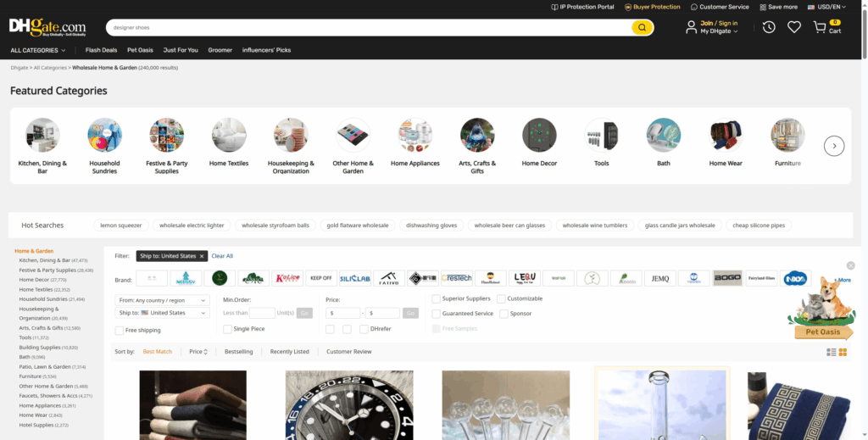Viewport: 868px width, 440px height.
Task: Open the wishlist heart icon
Action: (x=793, y=27)
